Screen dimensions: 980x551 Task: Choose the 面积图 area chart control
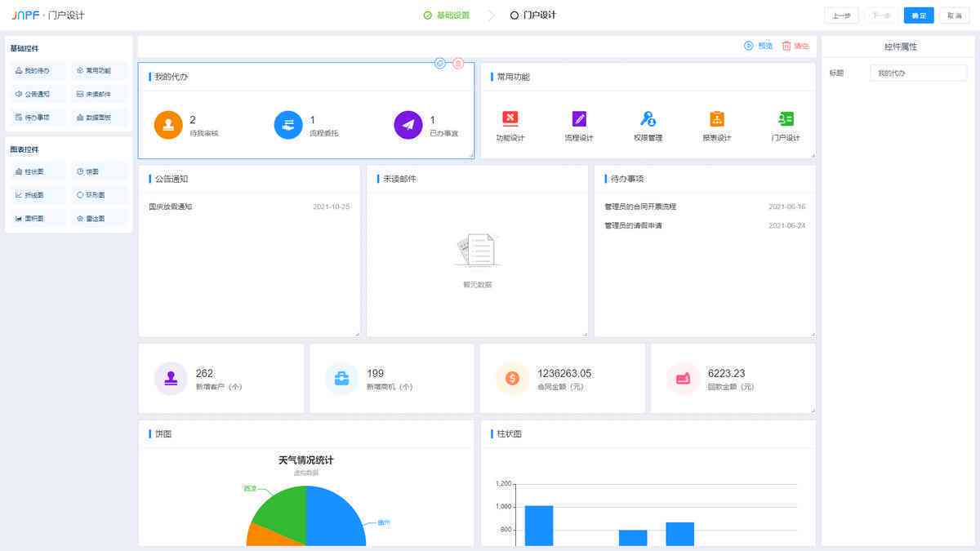tap(38, 218)
